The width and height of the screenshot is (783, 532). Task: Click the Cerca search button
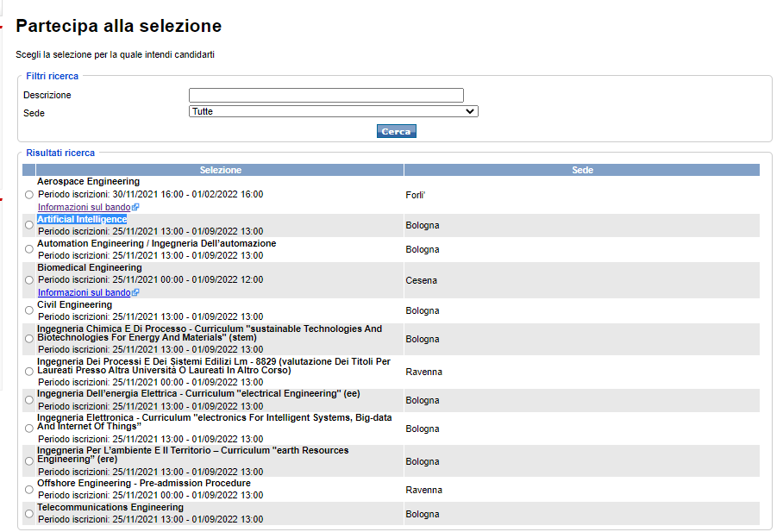tap(397, 131)
